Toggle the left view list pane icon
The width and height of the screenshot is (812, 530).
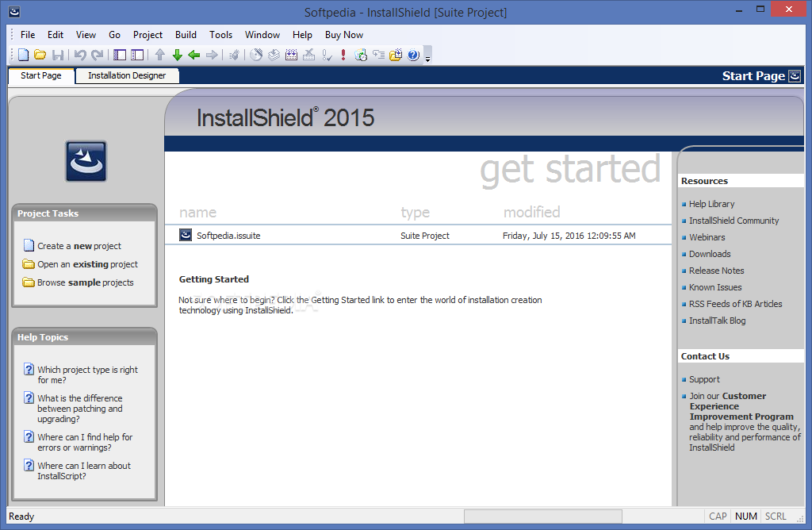click(120, 55)
